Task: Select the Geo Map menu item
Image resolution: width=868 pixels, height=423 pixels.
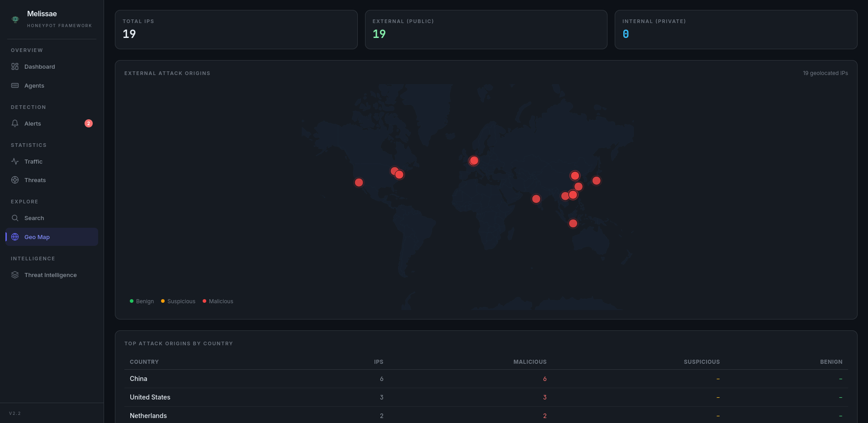Action: (52, 237)
